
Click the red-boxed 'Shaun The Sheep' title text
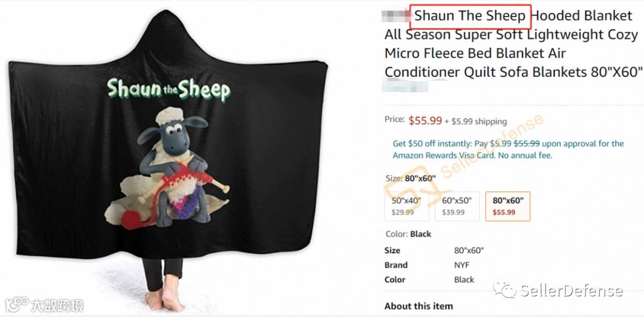pos(470,16)
